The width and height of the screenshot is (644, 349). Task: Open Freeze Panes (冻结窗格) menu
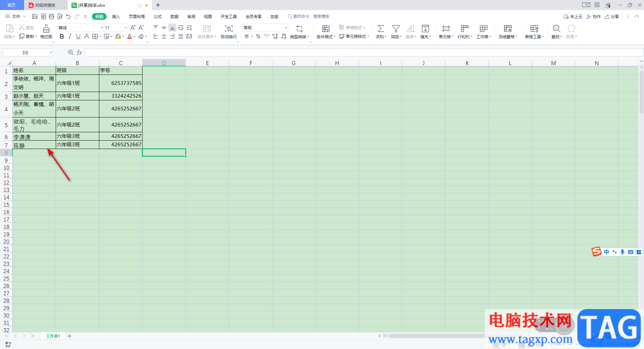(x=508, y=32)
